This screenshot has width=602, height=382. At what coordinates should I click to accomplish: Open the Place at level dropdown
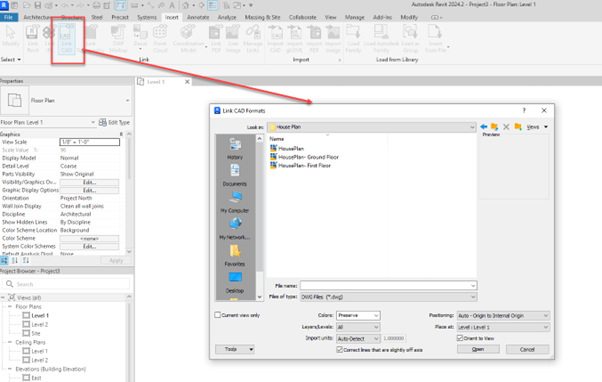[503, 327]
